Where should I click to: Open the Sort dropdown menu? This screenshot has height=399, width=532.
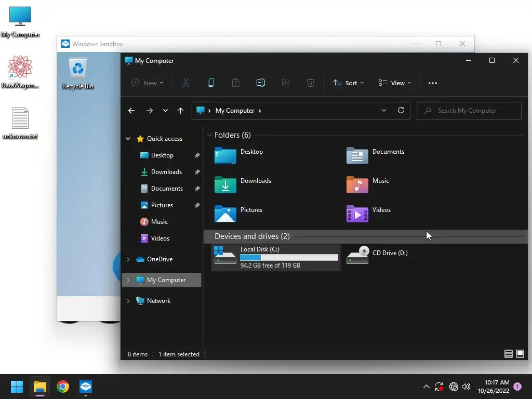pyautogui.click(x=349, y=83)
